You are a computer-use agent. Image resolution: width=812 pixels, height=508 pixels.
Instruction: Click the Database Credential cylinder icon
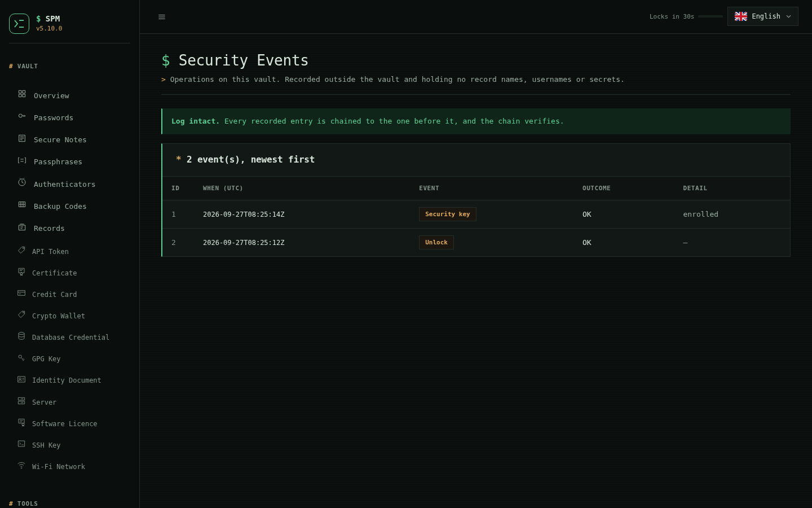point(21,336)
